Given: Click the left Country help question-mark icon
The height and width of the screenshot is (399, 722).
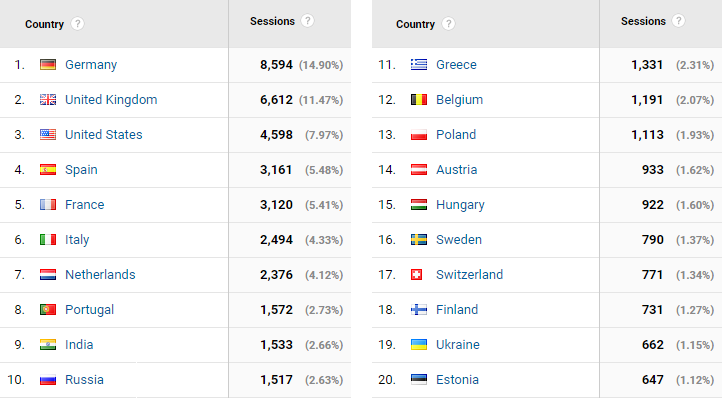Looking at the screenshot, I should pos(77,23).
